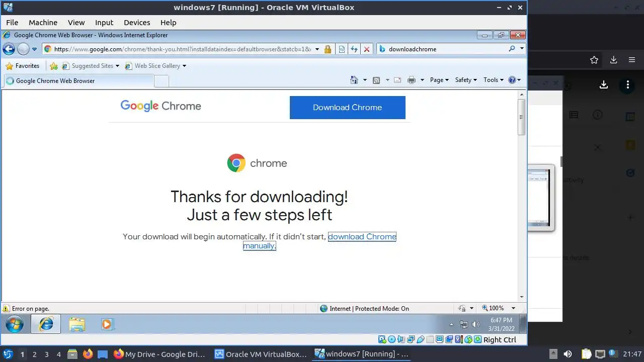Open a new blank IE tab
Viewport: 644px width, 362px height.
(161, 81)
